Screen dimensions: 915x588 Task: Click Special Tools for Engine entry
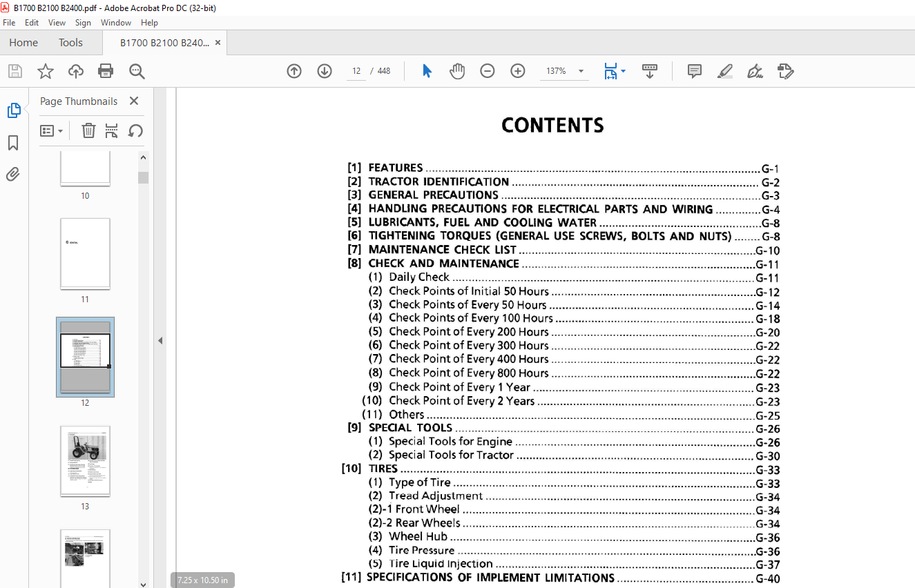click(x=573, y=442)
